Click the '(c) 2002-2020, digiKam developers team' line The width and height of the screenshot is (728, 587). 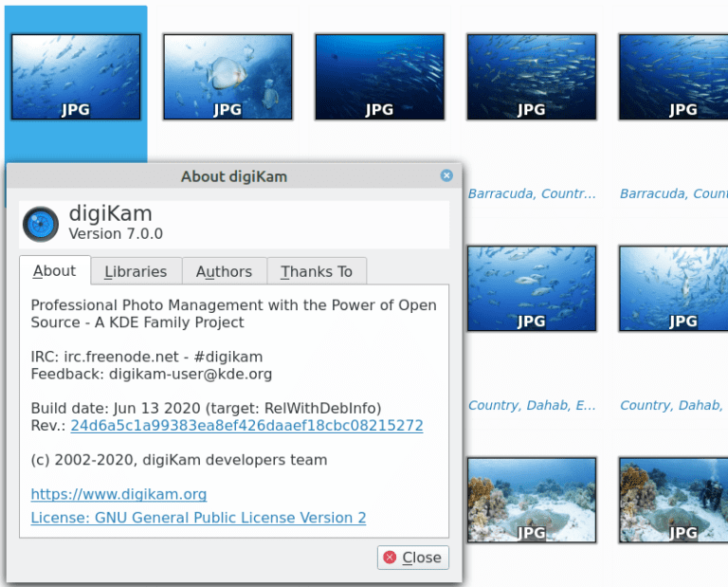pyautogui.click(x=179, y=460)
